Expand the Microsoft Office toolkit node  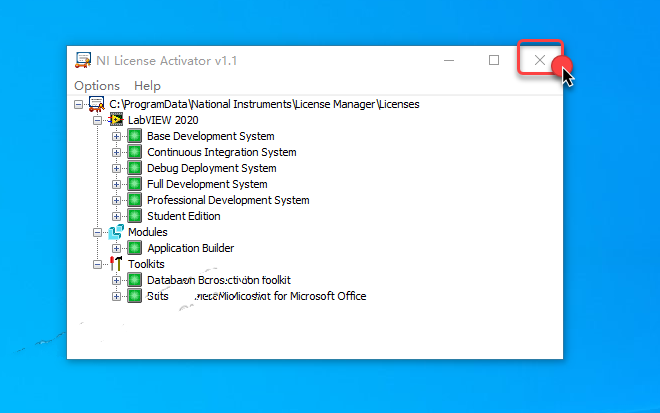(116, 296)
